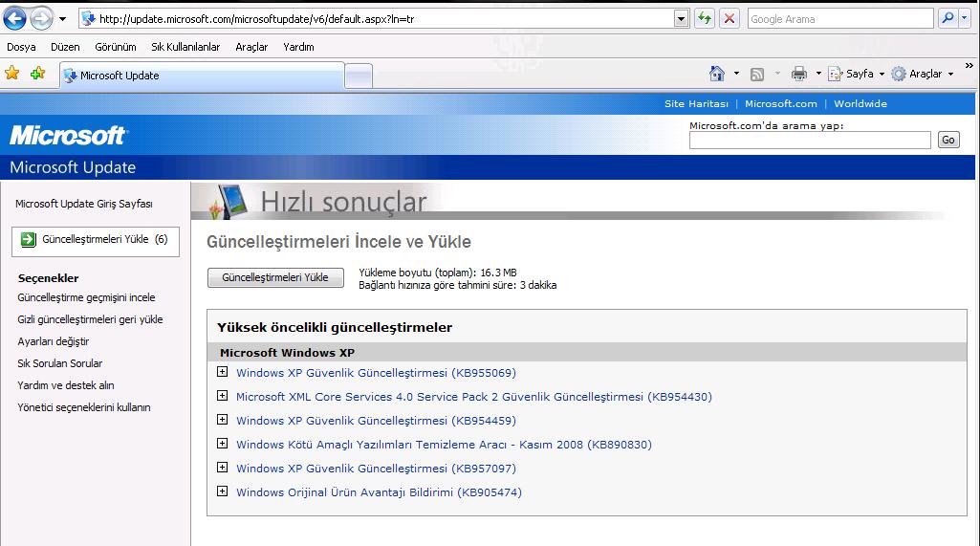Click the search magnifier icon
Screen dimensions: 980x546
click(x=947, y=18)
